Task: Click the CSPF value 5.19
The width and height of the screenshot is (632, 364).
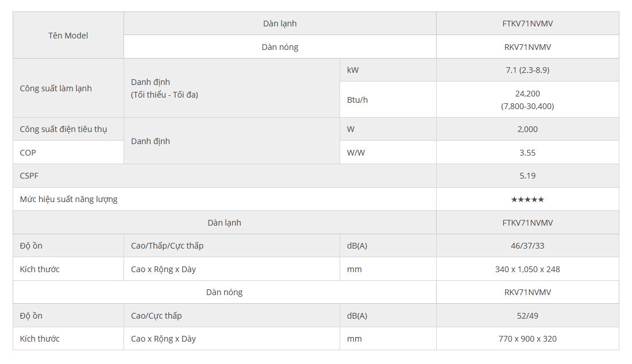Action: click(x=527, y=176)
